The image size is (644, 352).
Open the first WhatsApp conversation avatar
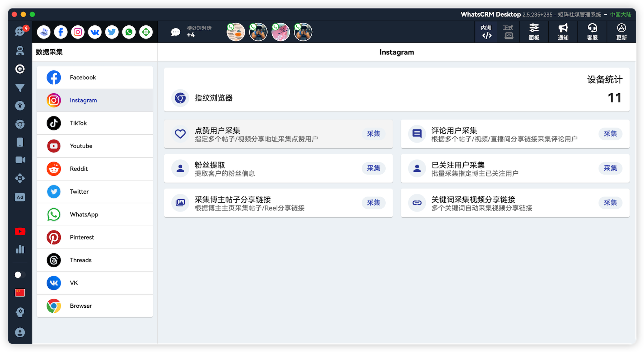pos(236,32)
